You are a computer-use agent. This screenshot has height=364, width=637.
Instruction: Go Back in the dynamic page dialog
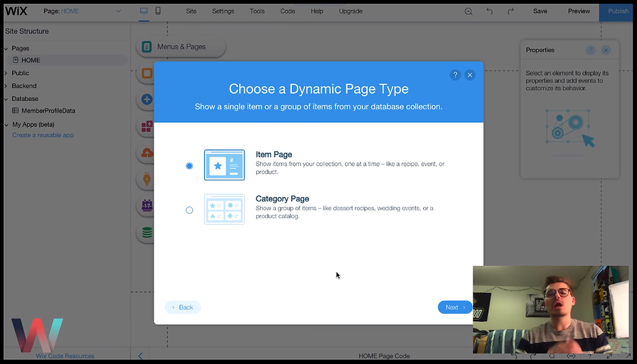click(183, 307)
